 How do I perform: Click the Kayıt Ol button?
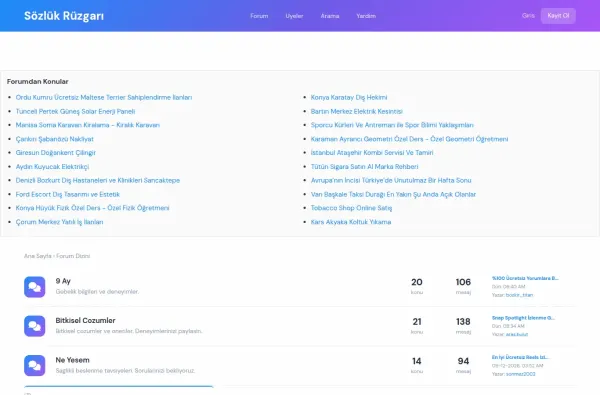pos(558,16)
